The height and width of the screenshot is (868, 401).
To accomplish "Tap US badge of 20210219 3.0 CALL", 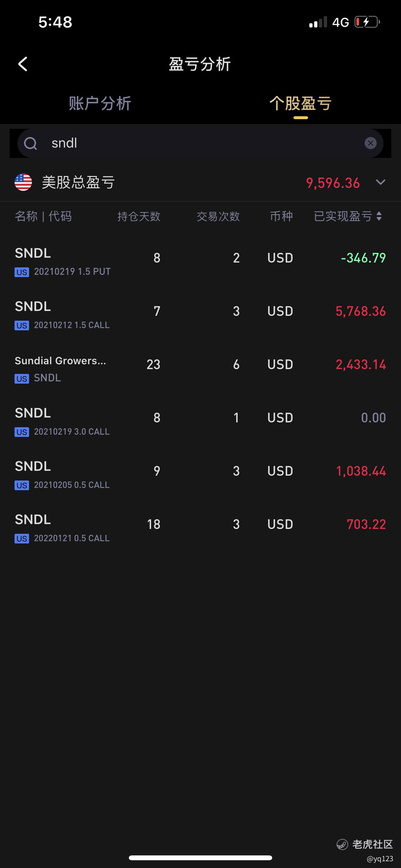I will tap(22, 432).
